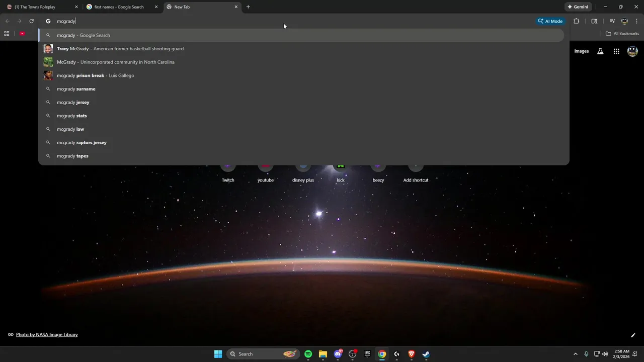The image size is (644, 362).
Task: Click the forward navigation arrow
Action: pyautogui.click(x=19, y=21)
